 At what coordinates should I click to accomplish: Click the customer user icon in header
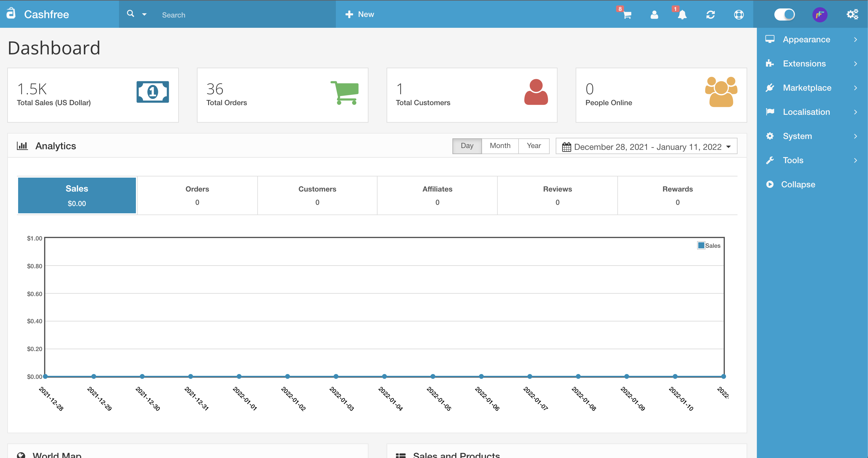(x=654, y=15)
